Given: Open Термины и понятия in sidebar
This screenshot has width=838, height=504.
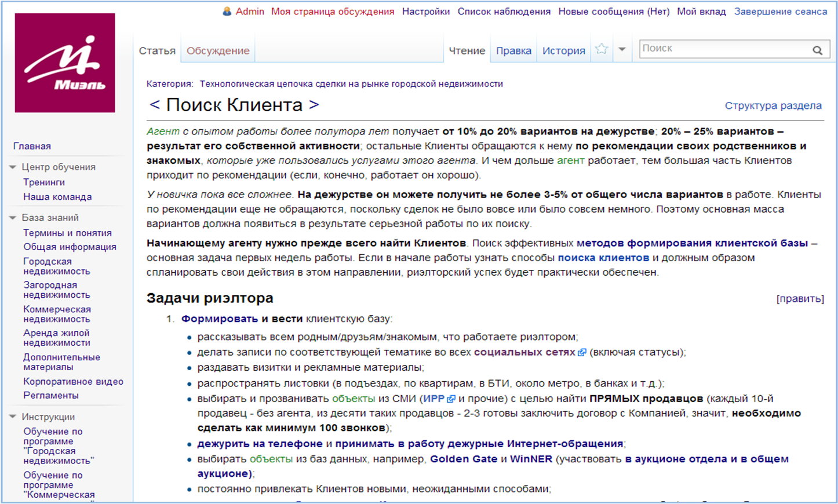Looking at the screenshot, I should tap(67, 233).
